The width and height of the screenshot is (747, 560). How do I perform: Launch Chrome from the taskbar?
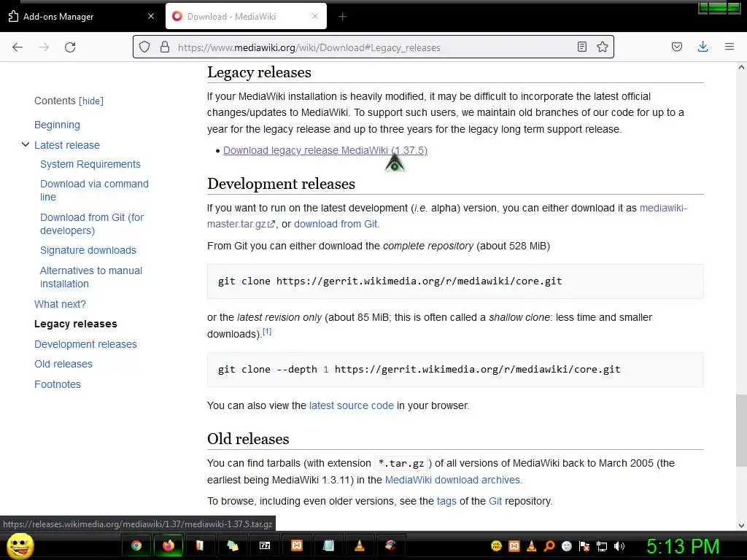(136, 545)
